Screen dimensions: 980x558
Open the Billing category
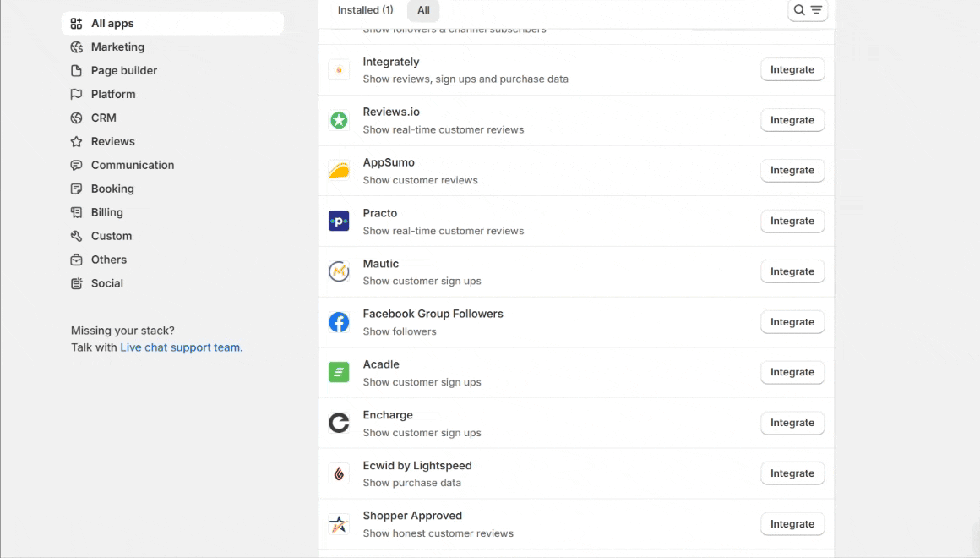(107, 213)
